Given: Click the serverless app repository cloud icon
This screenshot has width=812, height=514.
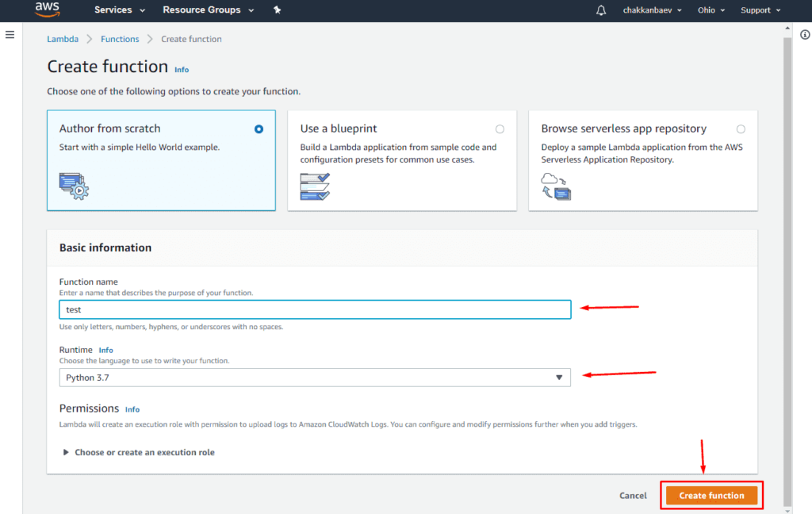Looking at the screenshot, I should 556,186.
